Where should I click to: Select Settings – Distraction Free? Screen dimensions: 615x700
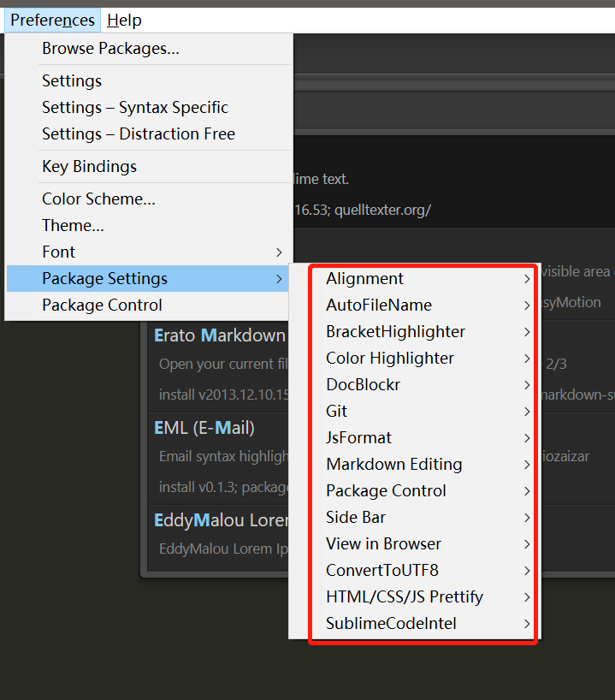point(149,134)
